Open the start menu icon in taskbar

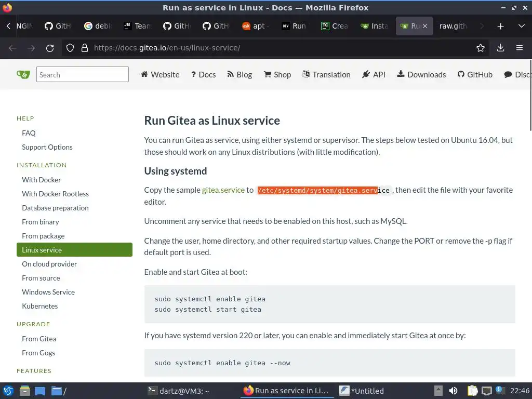8,391
